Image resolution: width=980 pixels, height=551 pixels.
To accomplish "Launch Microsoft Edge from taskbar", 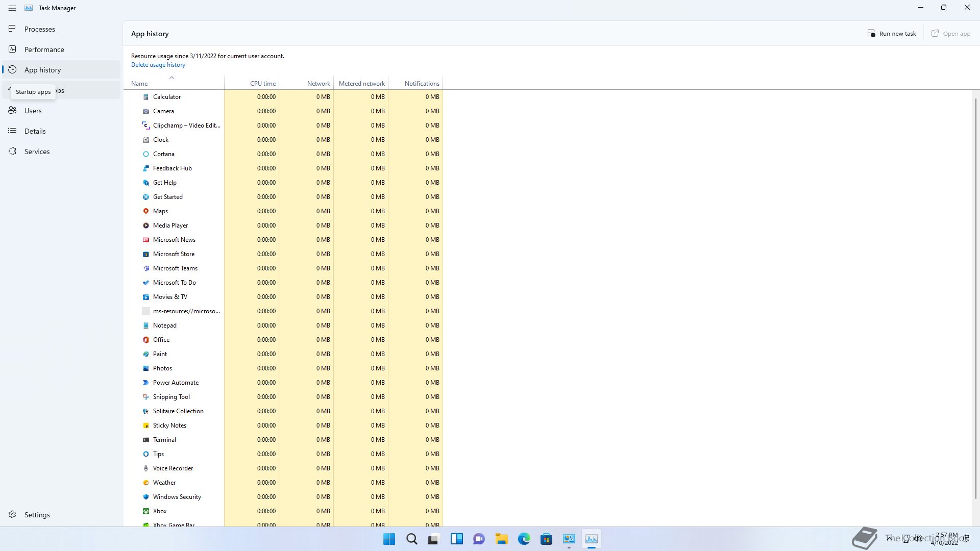I will pyautogui.click(x=524, y=539).
